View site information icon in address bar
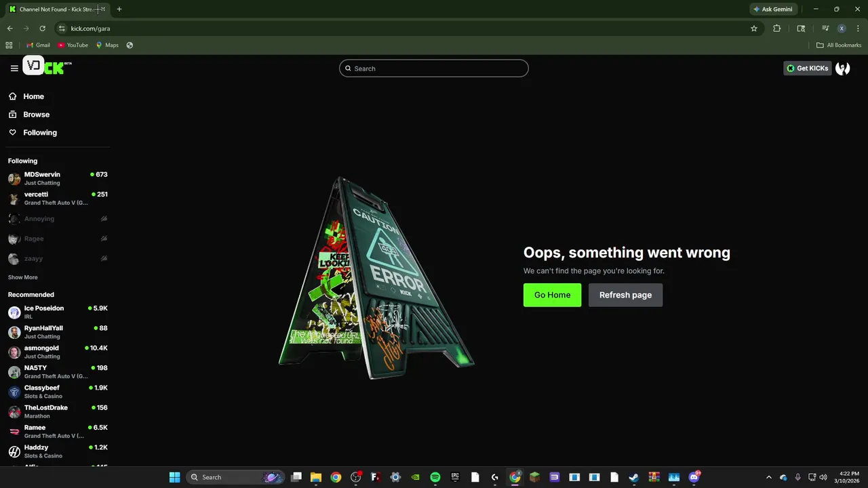The height and width of the screenshot is (488, 868). tap(62, 28)
